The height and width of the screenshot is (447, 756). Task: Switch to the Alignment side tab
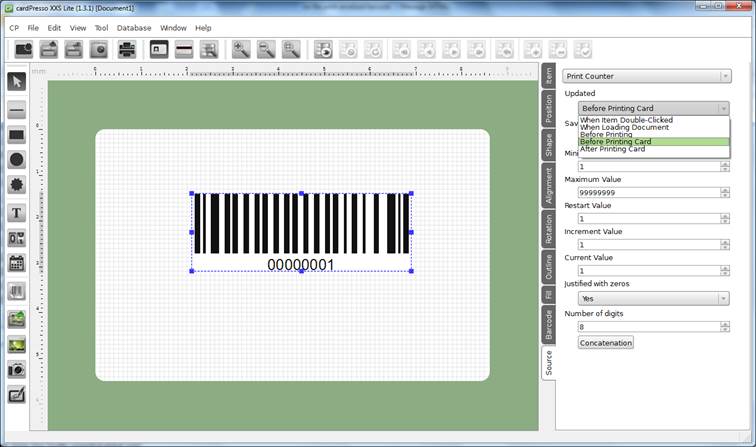[549, 186]
